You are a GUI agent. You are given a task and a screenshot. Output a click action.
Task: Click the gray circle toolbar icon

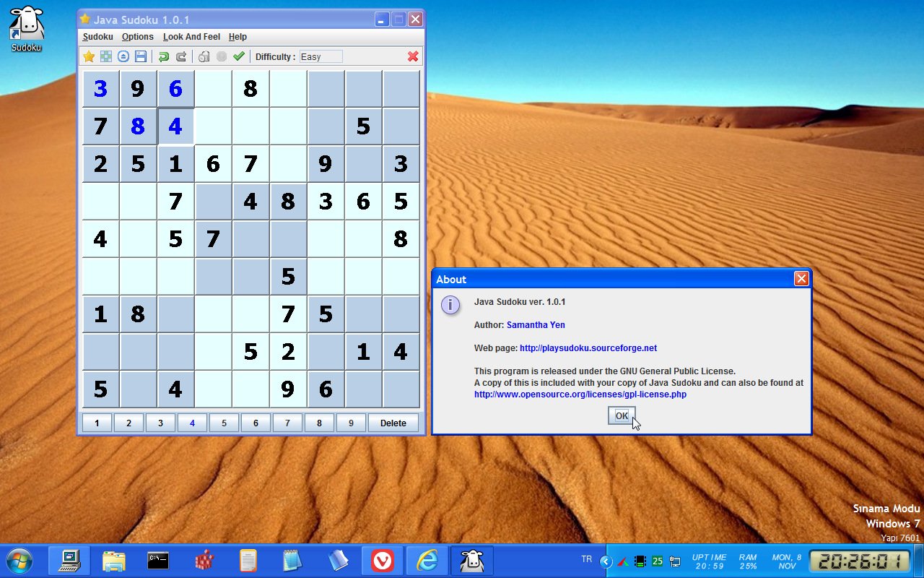point(222,56)
